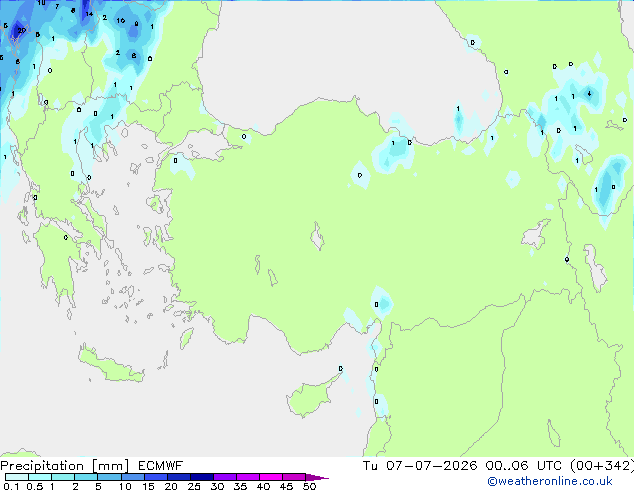Click the '50' legend scale label

pos(309,486)
